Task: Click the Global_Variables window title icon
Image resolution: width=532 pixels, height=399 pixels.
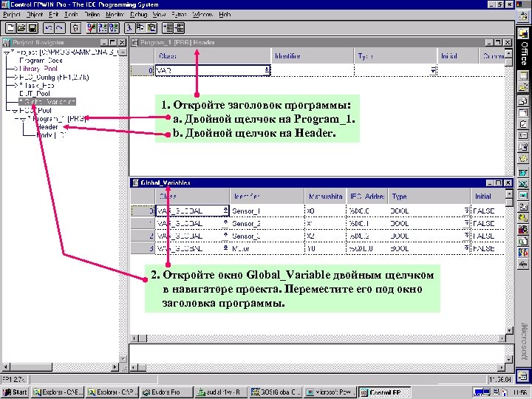Action: pos(135,183)
